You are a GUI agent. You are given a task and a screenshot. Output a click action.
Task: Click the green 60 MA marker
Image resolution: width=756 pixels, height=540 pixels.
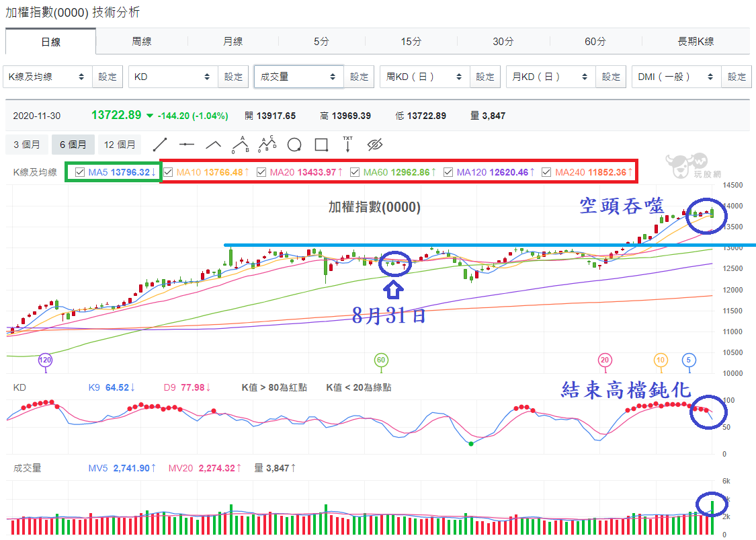(x=381, y=360)
